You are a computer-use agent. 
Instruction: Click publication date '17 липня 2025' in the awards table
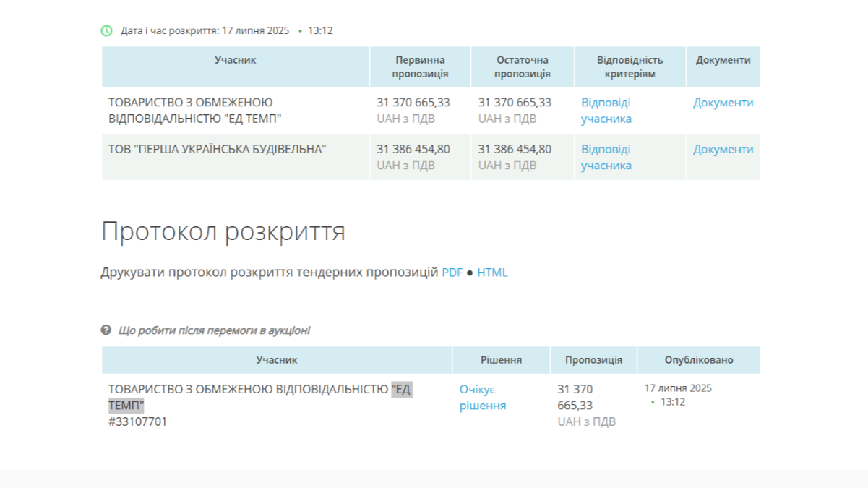[x=678, y=388]
